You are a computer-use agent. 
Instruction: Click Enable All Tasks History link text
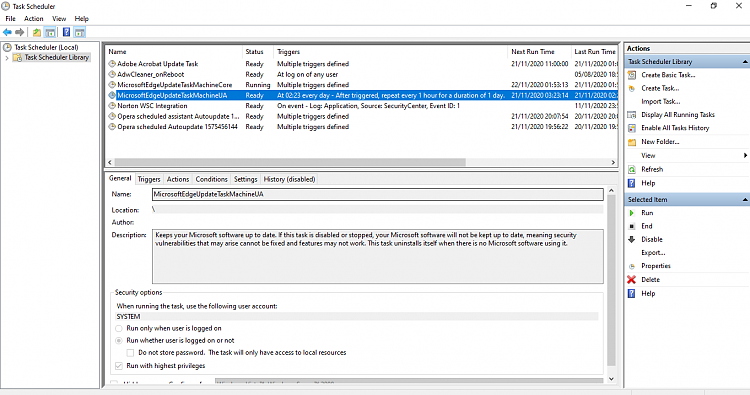[675, 128]
